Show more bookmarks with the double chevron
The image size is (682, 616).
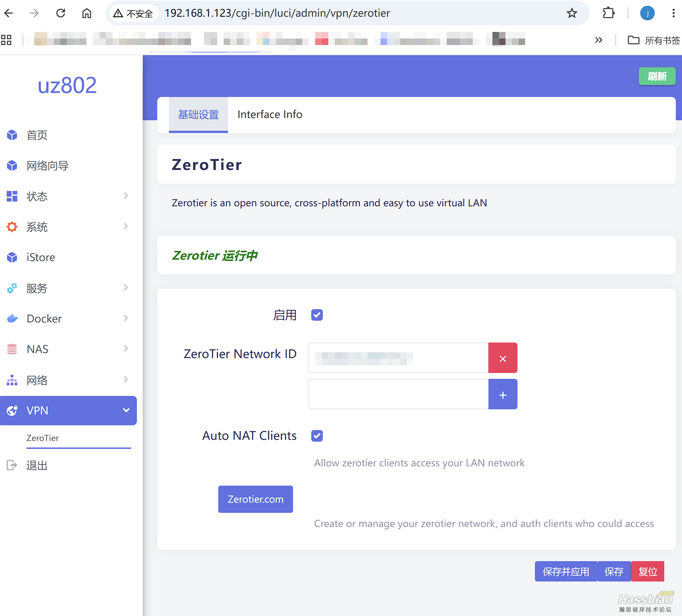(x=599, y=40)
